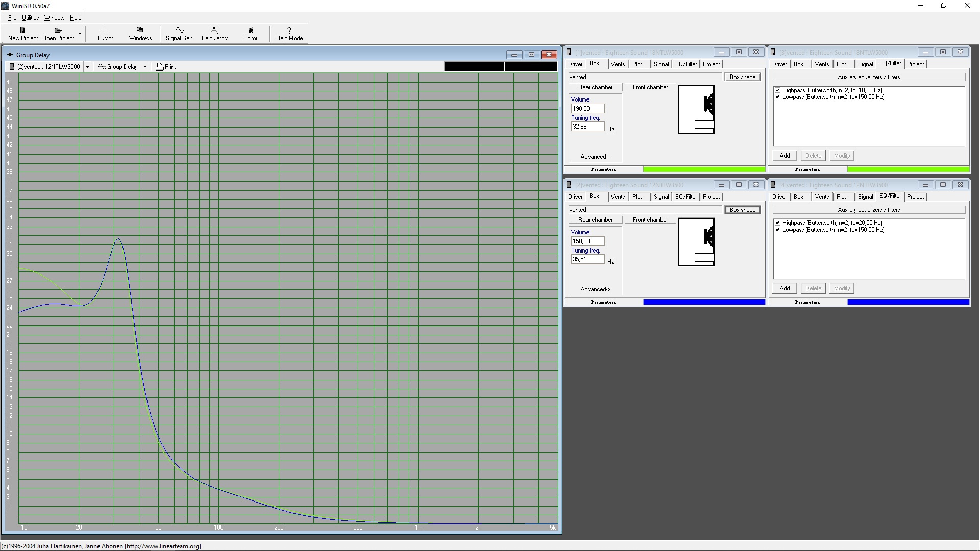Expand the Open Project recent files arrow
This screenshot has width=980, height=551.
pyautogui.click(x=80, y=34)
